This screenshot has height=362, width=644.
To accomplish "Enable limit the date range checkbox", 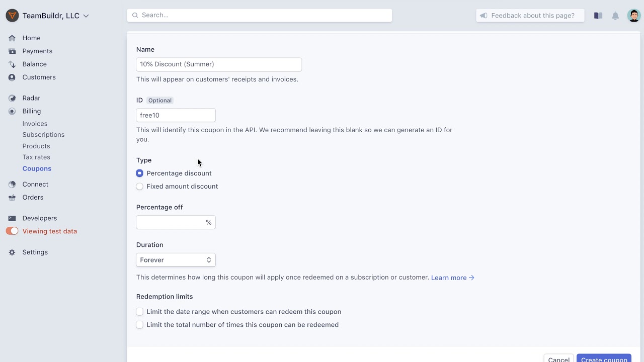I will (x=139, y=312).
